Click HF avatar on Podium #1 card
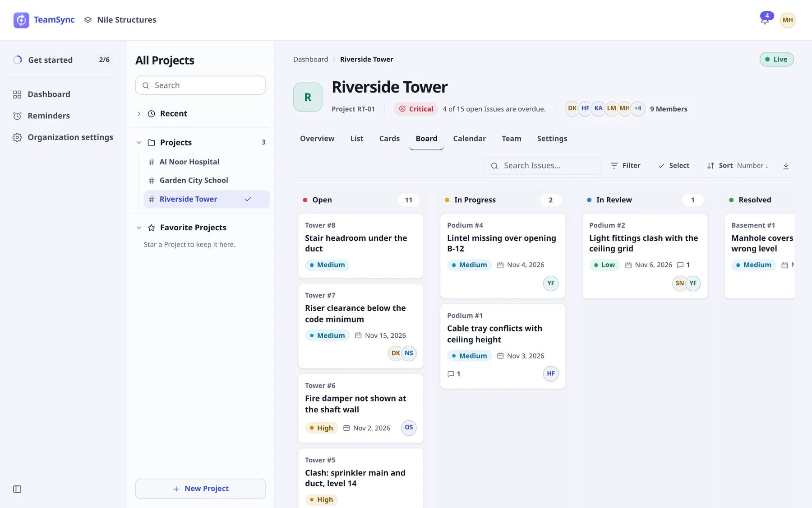The image size is (812, 508). click(x=551, y=373)
